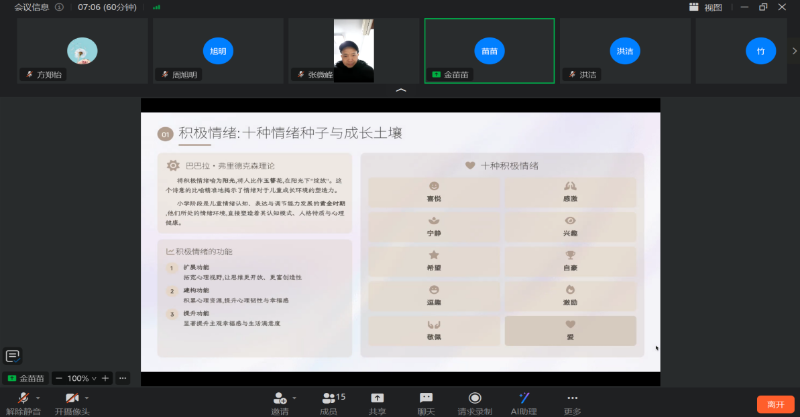Select 张微峰's video thumbnail

(x=354, y=51)
